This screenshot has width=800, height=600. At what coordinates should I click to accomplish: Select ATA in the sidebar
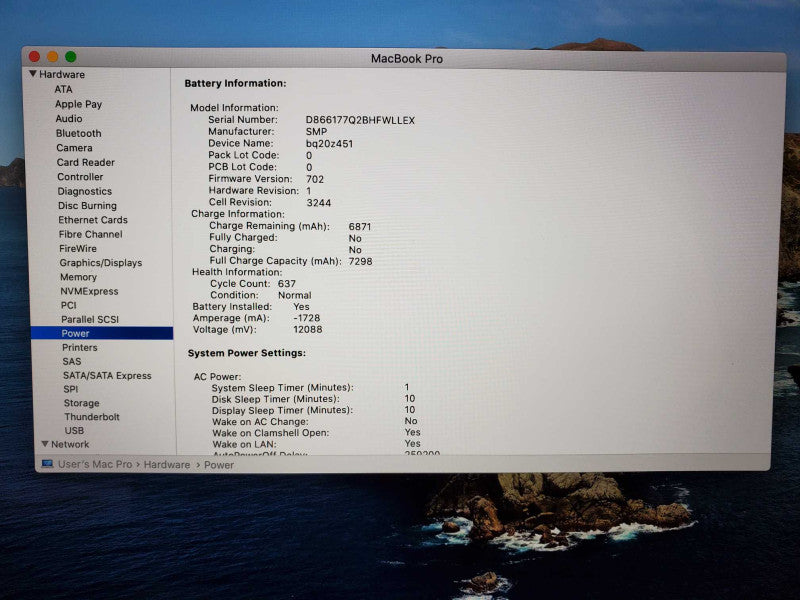point(63,89)
